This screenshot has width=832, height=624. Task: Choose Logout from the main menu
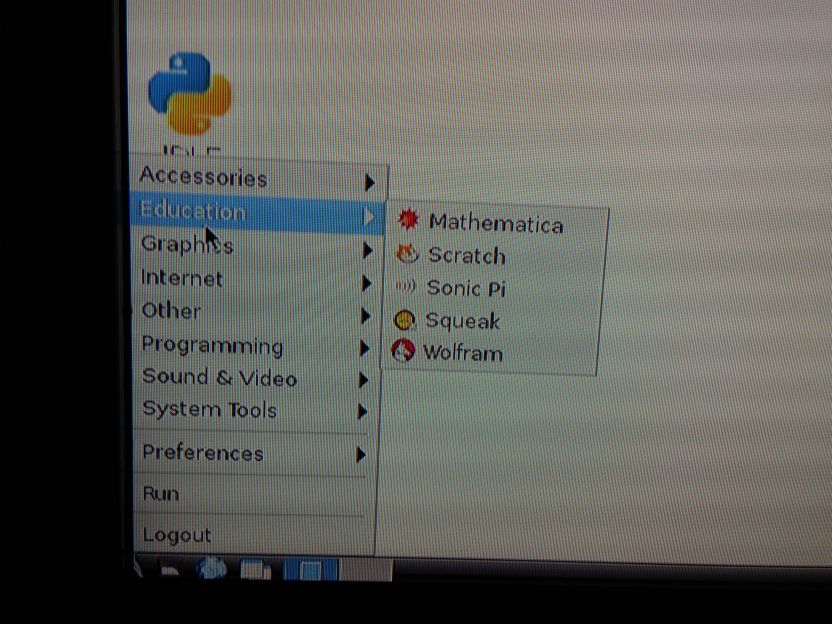(x=254, y=535)
